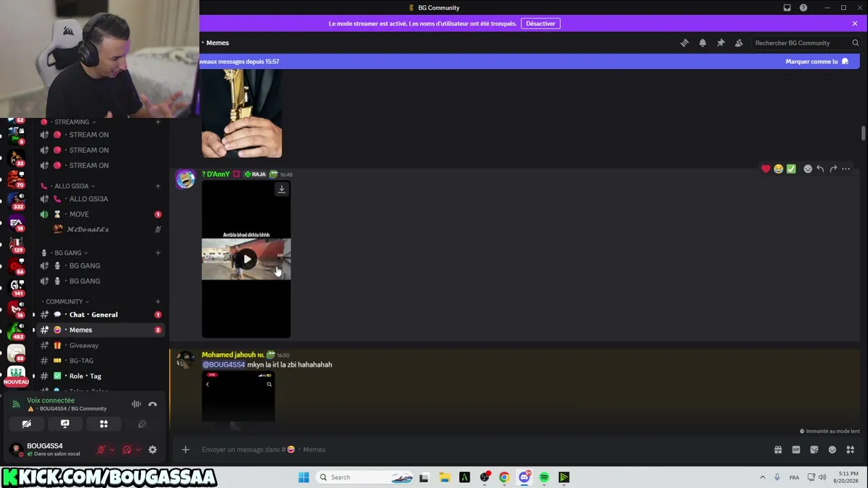The height and width of the screenshot is (488, 868).
Task: Undeafen the headphones
Action: coord(127,449)
